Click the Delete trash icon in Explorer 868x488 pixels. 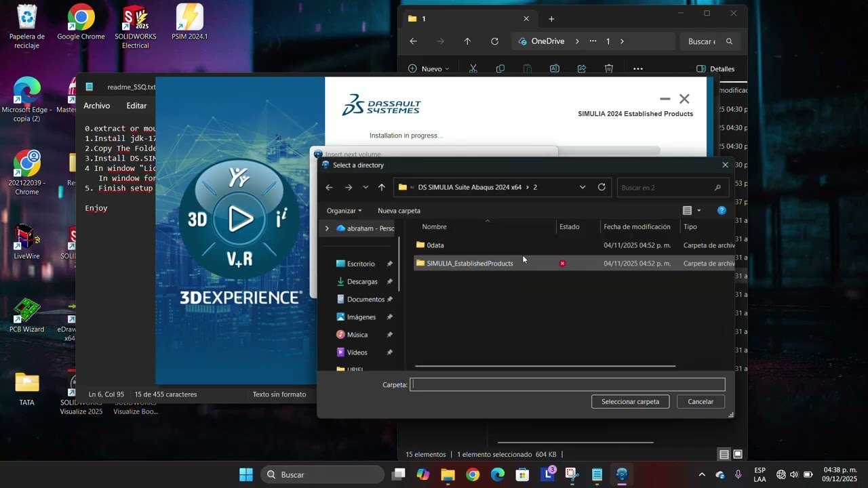click(x=609, y=68)
